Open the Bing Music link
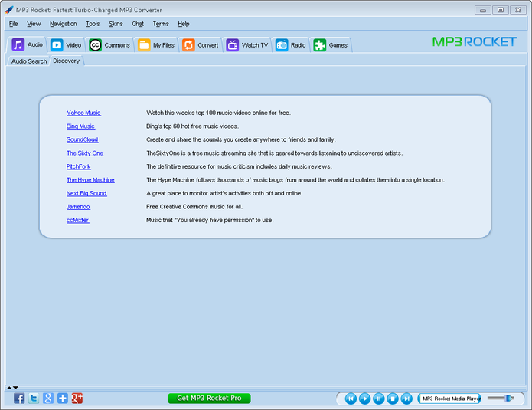Screen dimensions: 532x410 (80, 126)
